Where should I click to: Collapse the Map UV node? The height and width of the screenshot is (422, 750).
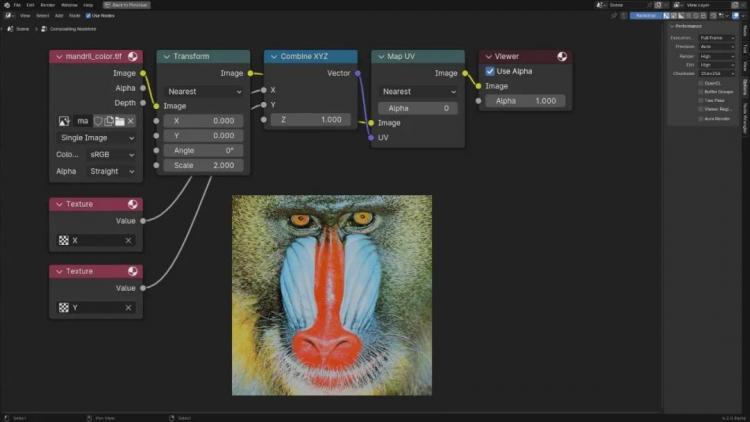pyautogui.click(x=381, y=56)
